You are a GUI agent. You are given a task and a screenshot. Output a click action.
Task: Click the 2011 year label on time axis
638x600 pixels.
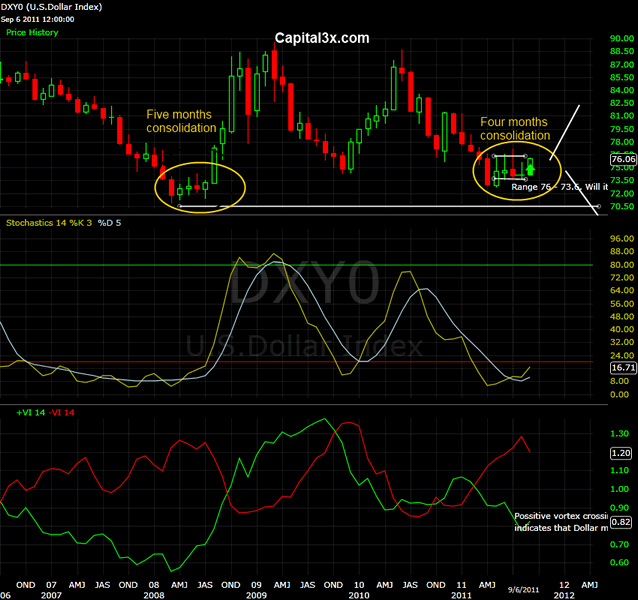point(461,595)
